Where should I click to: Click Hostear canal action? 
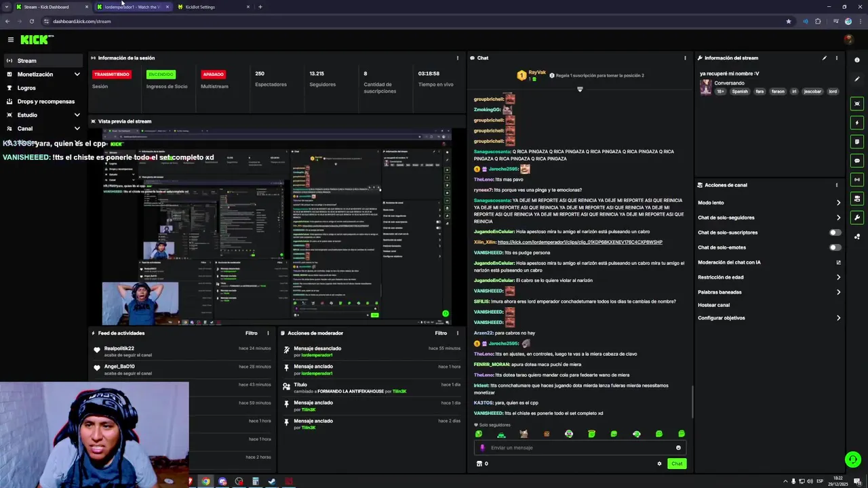(x=713, y=305)
